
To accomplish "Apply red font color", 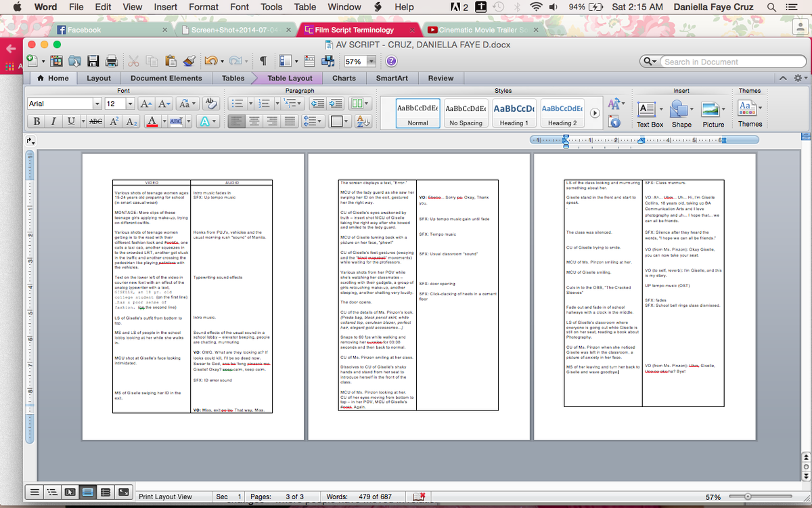I will (x=152, y=121).
